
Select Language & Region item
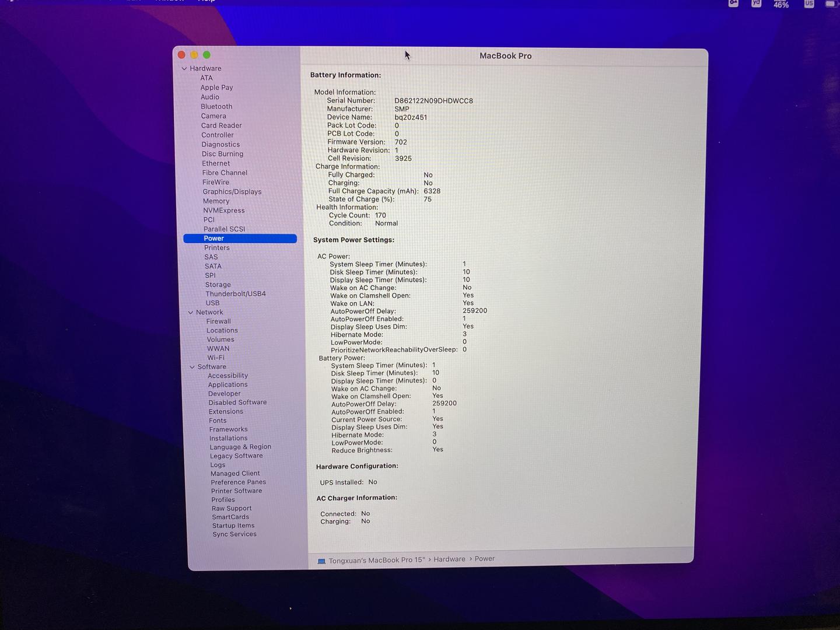[240, 447]
